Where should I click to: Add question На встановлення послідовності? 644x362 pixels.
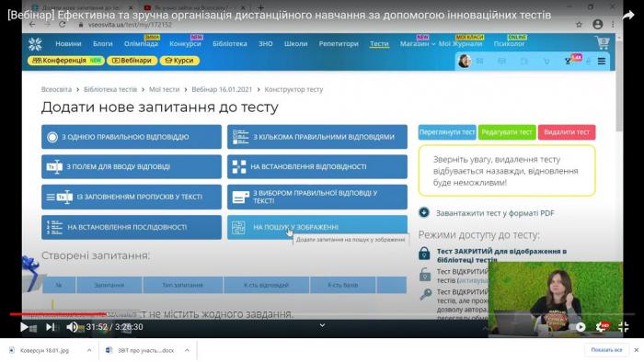point(132,227)
